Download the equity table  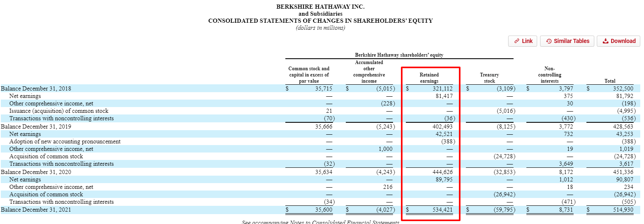(618, 41)
